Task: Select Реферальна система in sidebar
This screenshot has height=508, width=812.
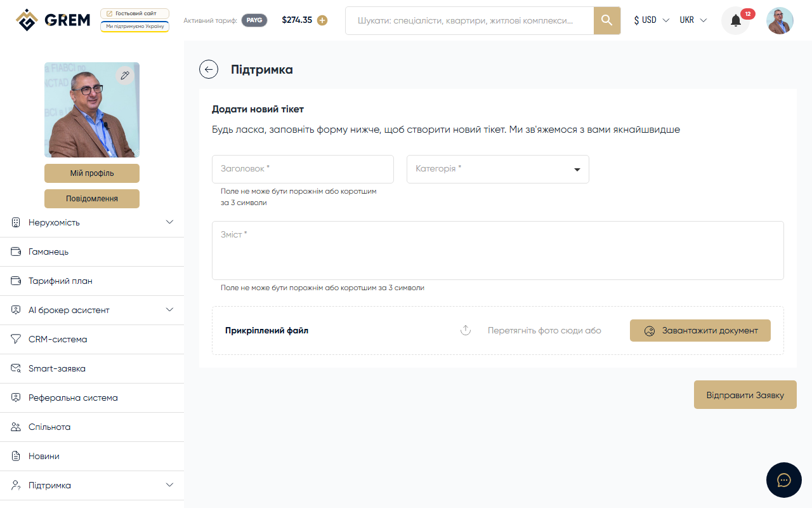Action: 73,398
